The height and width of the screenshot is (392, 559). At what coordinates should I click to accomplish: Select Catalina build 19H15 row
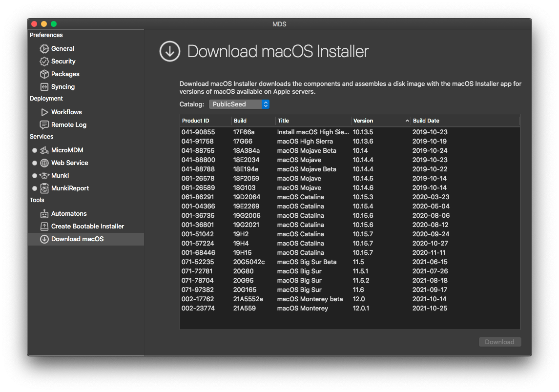point(350,252)
